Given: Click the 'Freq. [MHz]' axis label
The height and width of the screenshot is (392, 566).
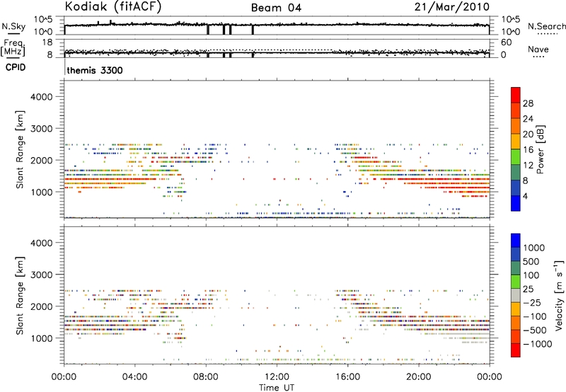Looking at the screenshot, I should coord(13,47).
